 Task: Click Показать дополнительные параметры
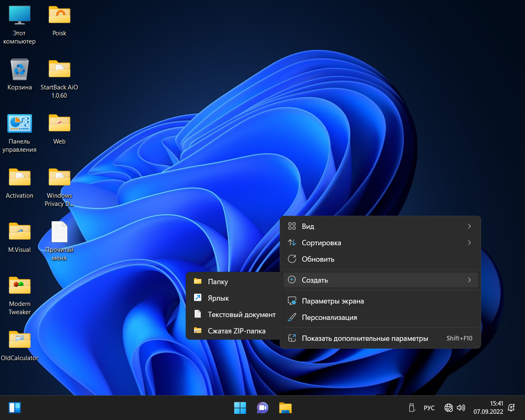point(365,338)
